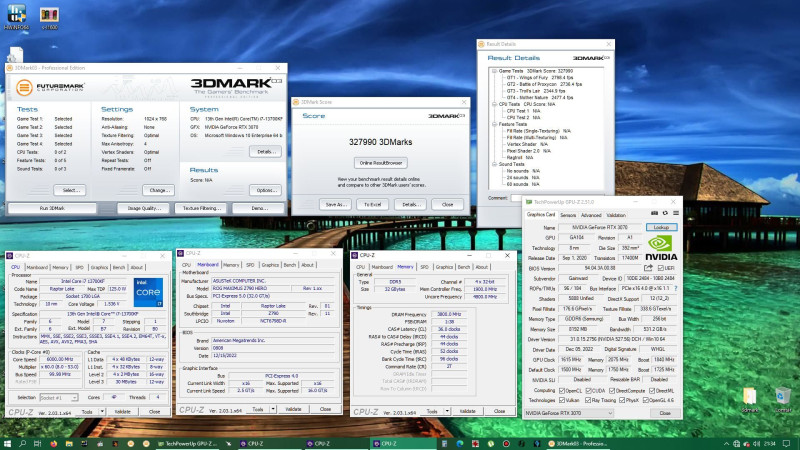Click the Lookup button in GPU-Z
Viewport: 800px width, 450px height.
[662, 227]
